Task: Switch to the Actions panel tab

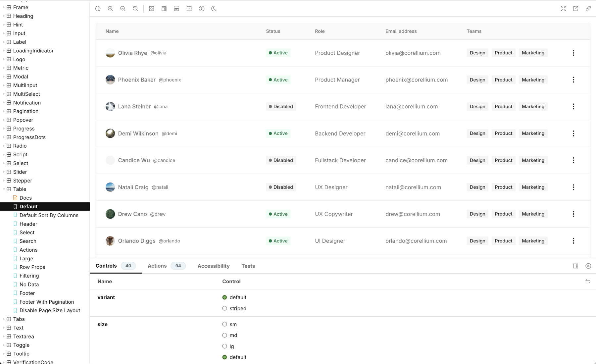Action: tap(157, 266)
